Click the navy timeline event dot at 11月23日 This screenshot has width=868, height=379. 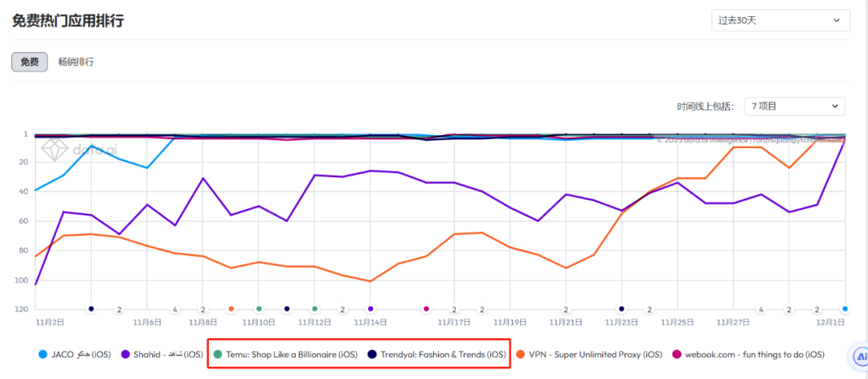pyautogui.click(x=621, y=309)
